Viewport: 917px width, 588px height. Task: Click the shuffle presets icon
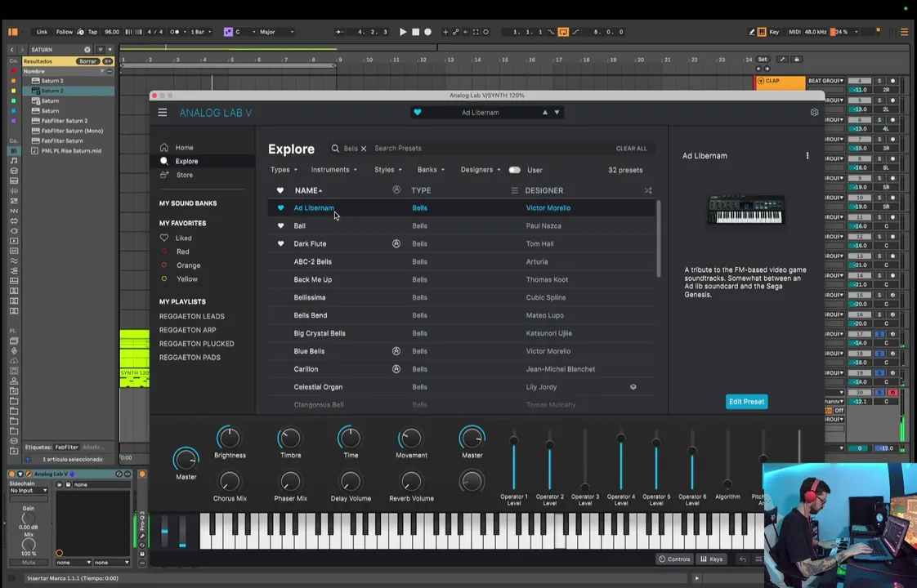[x=648, y=190]
